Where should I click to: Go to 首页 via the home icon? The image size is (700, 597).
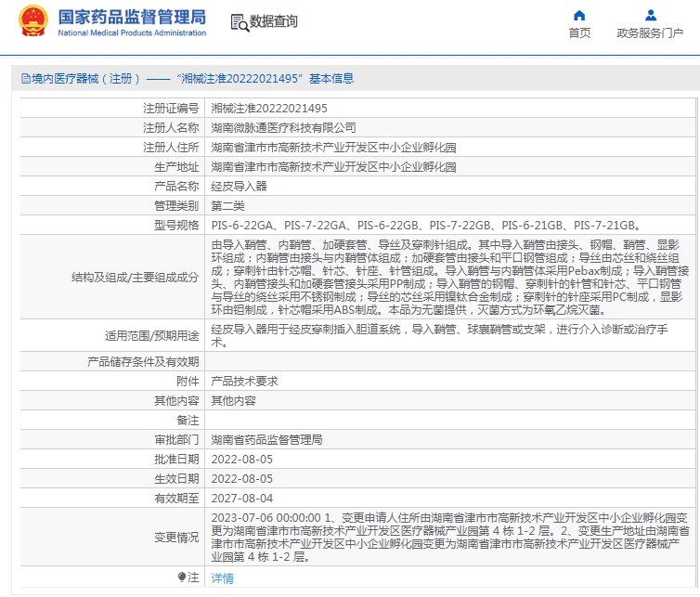579,16
